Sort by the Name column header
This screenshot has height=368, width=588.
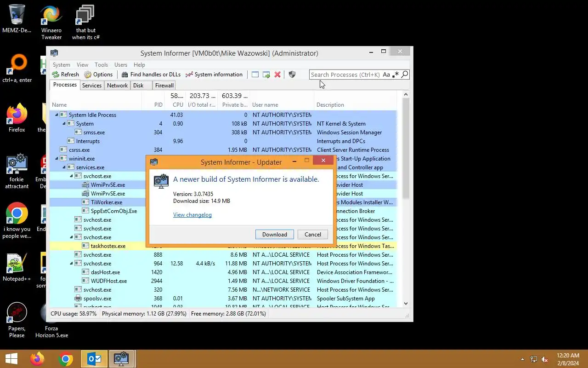pos(96,105)
